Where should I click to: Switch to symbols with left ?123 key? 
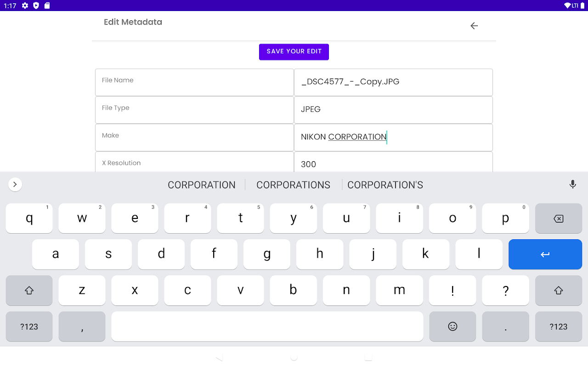tap(29, 327)
